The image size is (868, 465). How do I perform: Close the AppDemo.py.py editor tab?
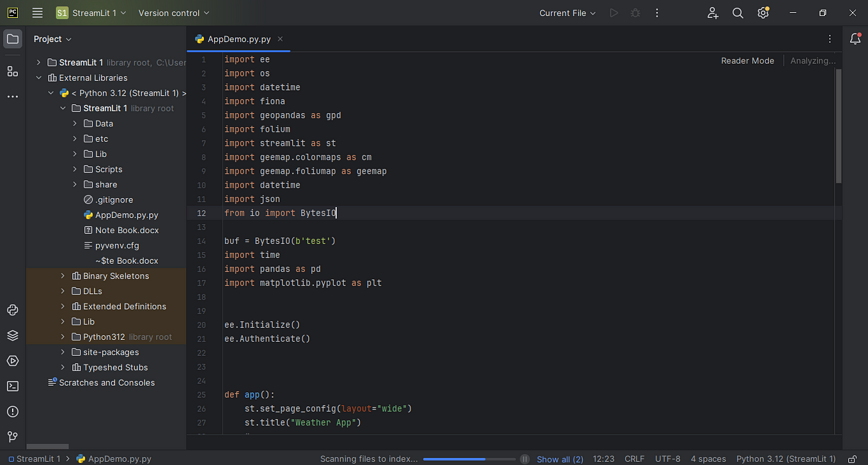point(280,39)
